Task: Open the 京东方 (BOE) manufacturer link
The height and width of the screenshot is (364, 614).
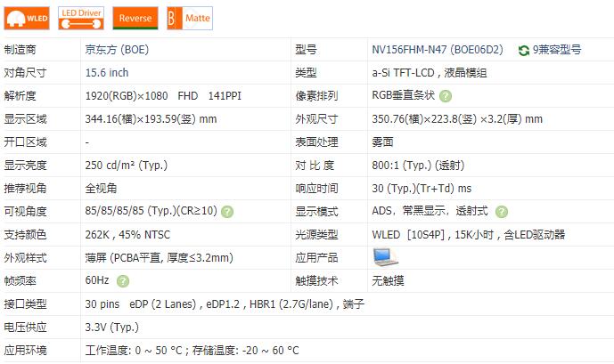Action: [117, 50]
